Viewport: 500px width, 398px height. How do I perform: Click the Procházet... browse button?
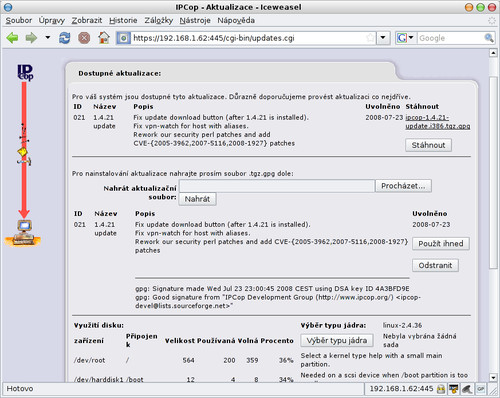click(x=403, y=186)
